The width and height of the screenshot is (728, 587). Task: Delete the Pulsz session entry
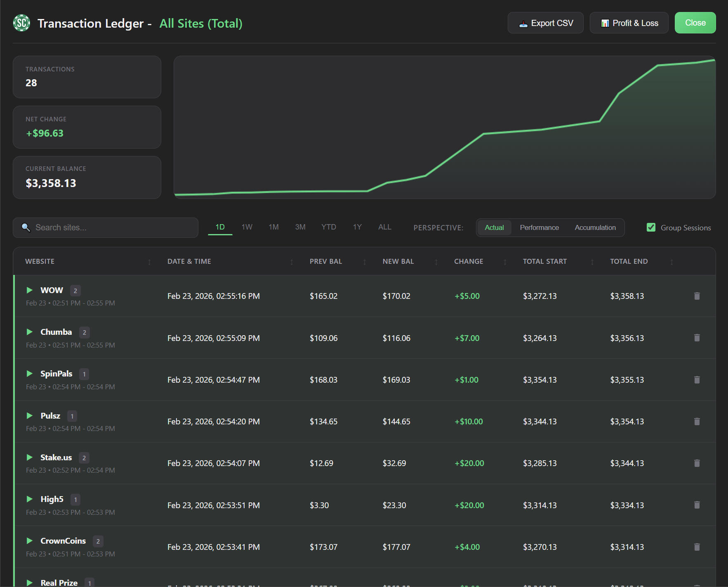click(697, 421)
